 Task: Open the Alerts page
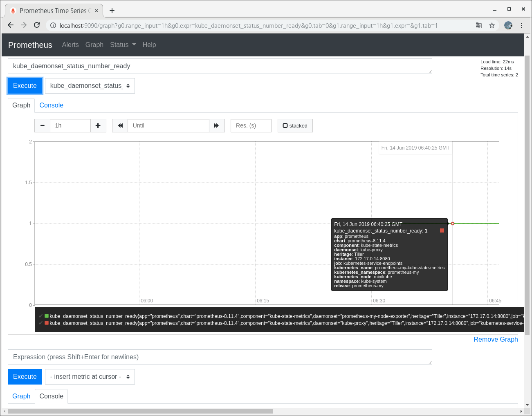point(70,45)
